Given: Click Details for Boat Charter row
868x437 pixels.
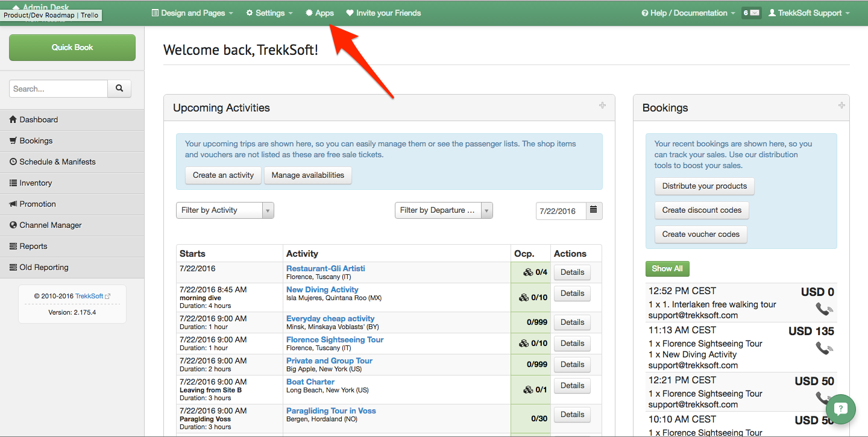Looking at the screenshot, I should [x=572, y=385].
